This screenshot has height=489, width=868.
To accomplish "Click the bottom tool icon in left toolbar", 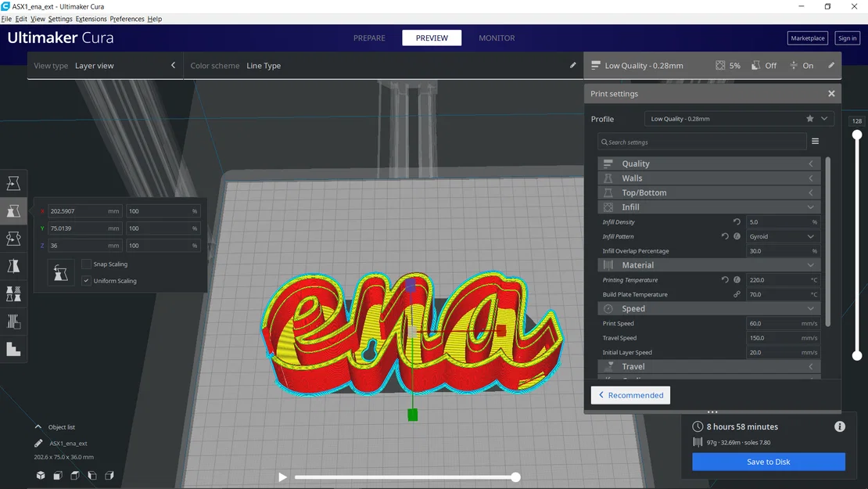I will point(13,350).
